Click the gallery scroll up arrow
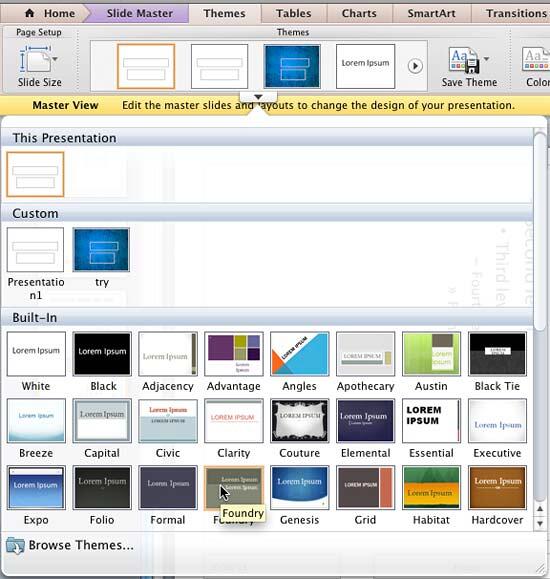550x579 pixels. [540, 509]
